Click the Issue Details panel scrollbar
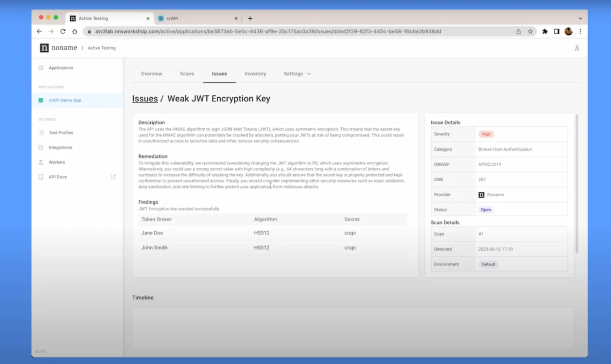 pos(577,183)
